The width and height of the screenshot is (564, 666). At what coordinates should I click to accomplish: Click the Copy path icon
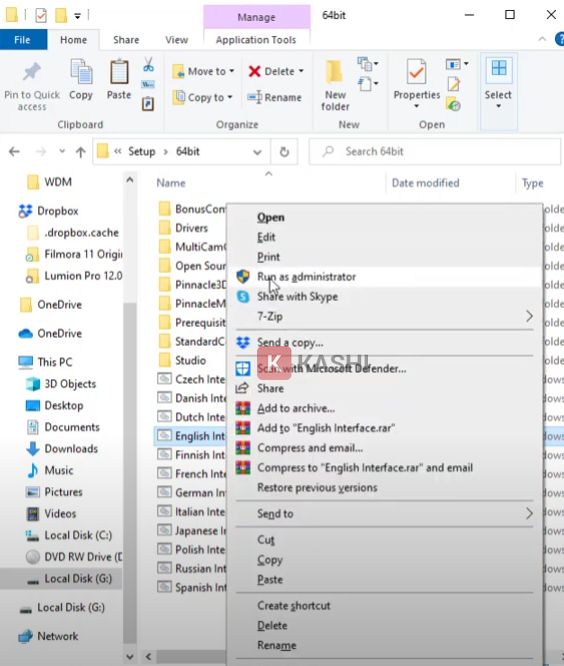tap(148, 85)
